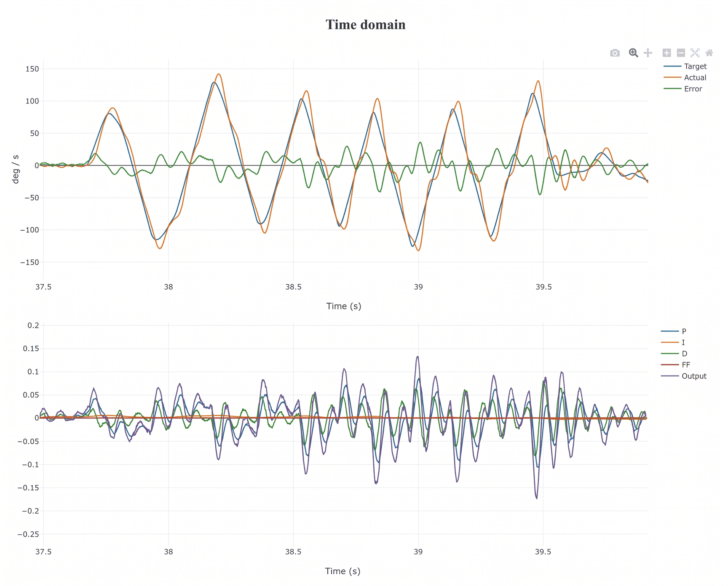Click the Zoom in plus icon
Image resolution: width=728 pixels, height=586 pixels.
(666, 53)
